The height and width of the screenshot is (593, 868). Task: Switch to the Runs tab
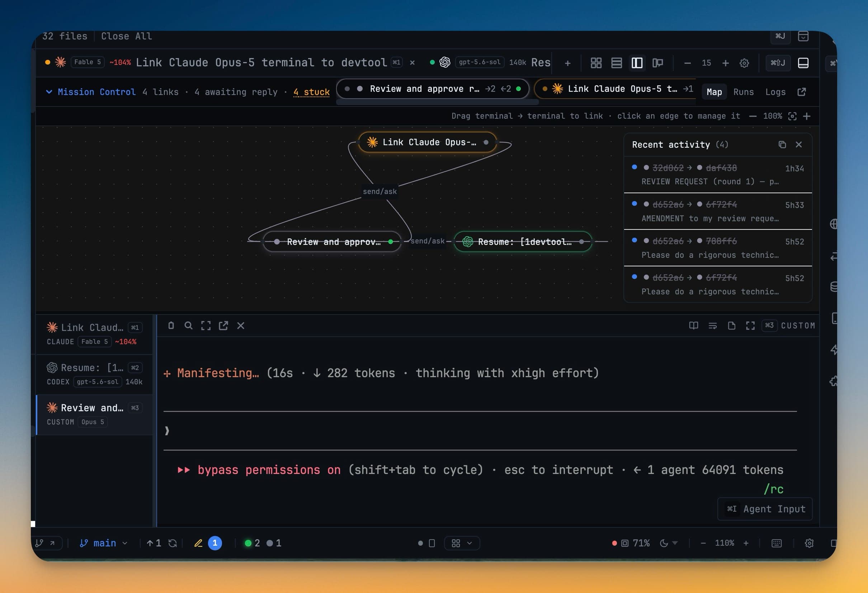(x=743, y=92)
